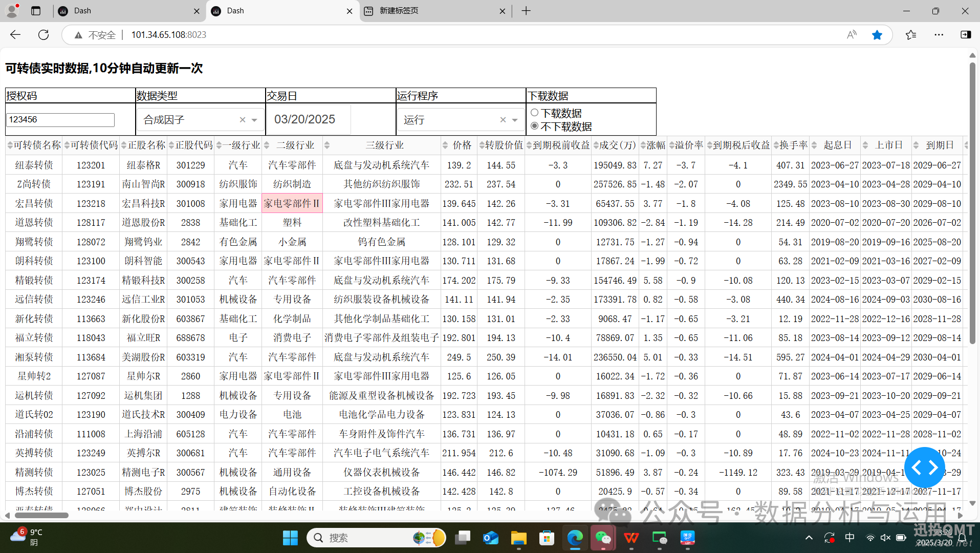Sort table by 正股代码 column

tap(171, 146)
